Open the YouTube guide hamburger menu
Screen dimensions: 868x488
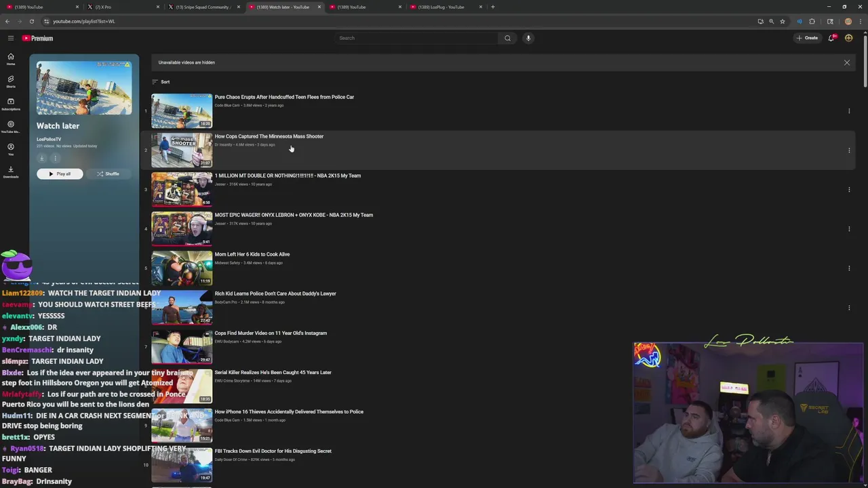(x=11, y=38)
